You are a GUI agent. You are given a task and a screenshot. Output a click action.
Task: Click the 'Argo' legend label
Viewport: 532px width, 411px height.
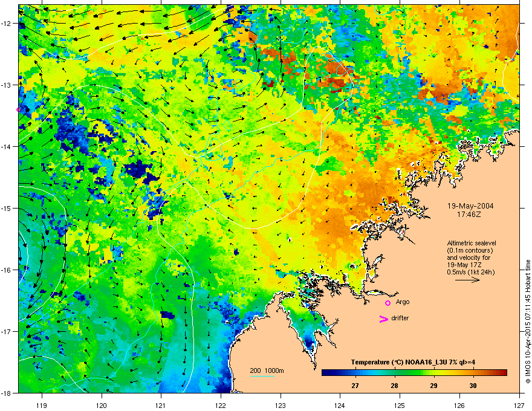tap(403, 302)
